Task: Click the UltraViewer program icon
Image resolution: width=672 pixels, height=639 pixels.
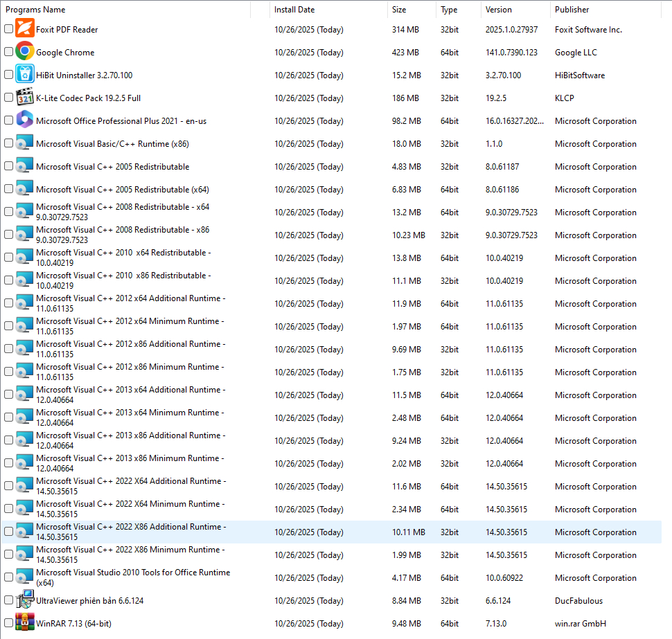Action: point(25,599)
